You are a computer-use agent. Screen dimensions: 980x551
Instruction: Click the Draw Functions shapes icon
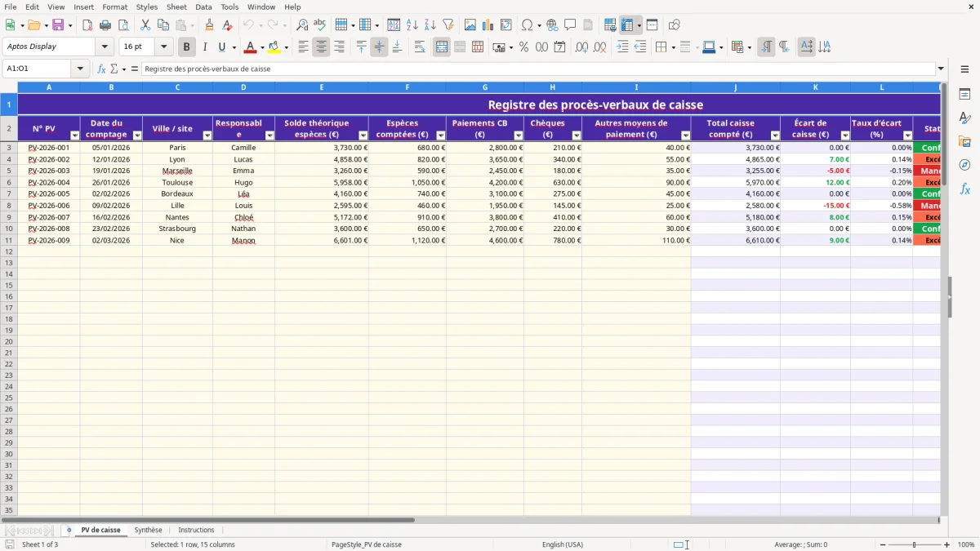click(x=674, y=25)
